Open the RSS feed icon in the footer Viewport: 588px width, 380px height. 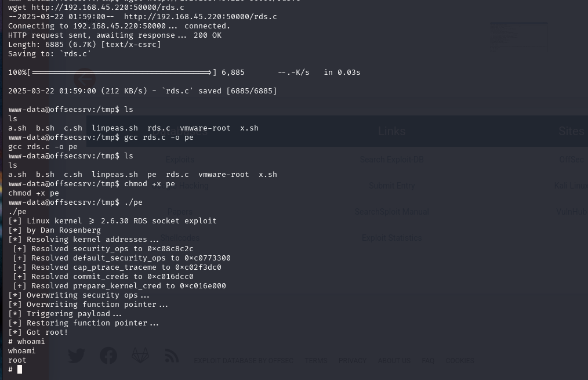pyautogui.click(x=172, y=356)
